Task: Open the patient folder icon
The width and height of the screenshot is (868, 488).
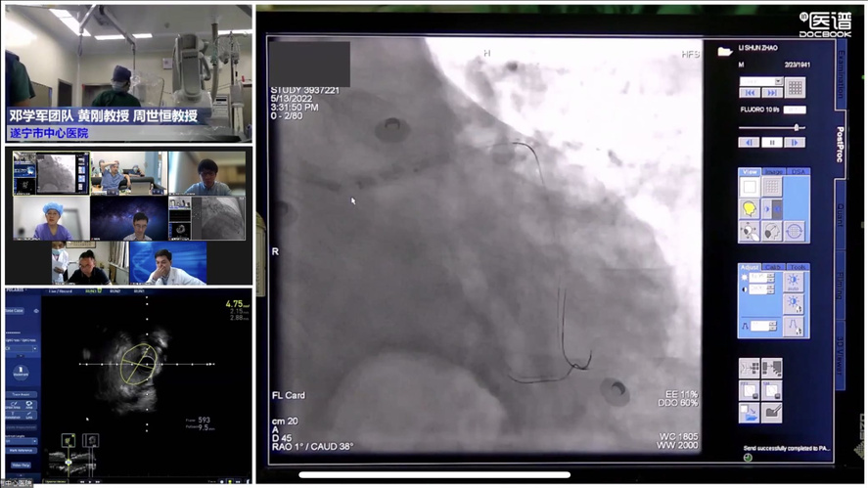Action: (x=725, y=51)
